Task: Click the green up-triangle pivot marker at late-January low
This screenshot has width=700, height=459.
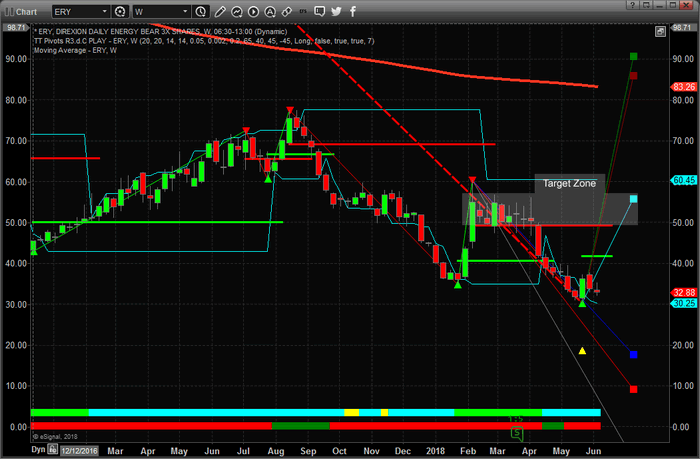Action: pos(458,284)
